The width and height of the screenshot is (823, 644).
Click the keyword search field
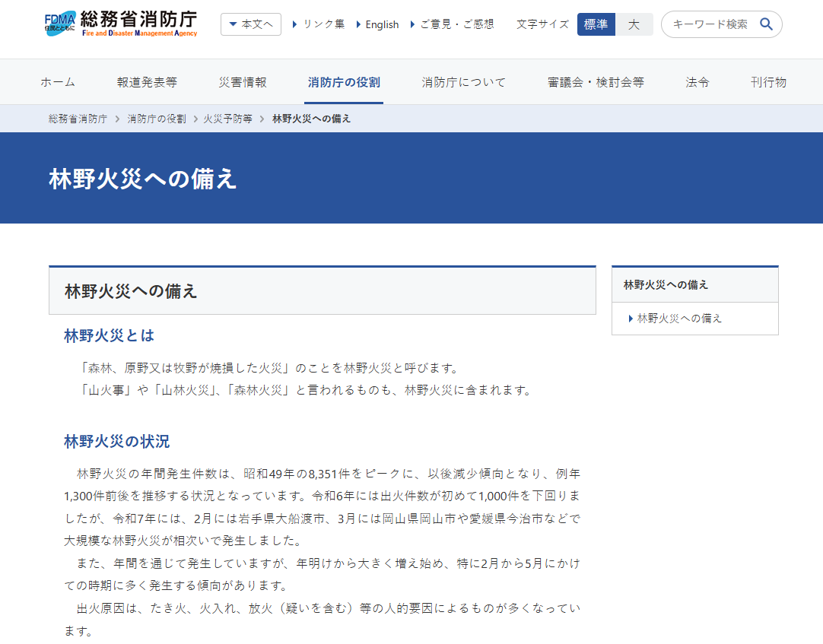pyautogui.click(x=710, y=24)
